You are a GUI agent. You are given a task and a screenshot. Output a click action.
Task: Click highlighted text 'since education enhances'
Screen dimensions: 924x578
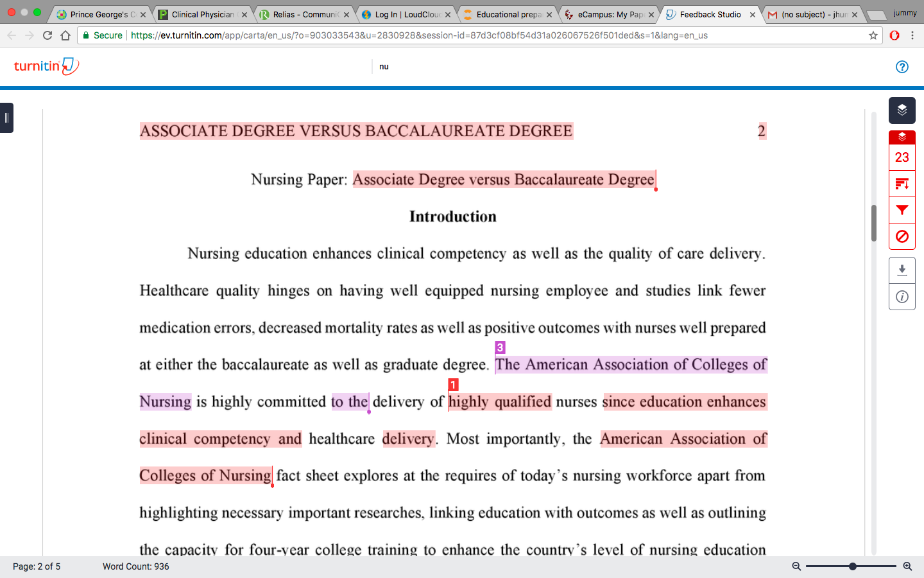pyautogui.click(x=684, y=402)
